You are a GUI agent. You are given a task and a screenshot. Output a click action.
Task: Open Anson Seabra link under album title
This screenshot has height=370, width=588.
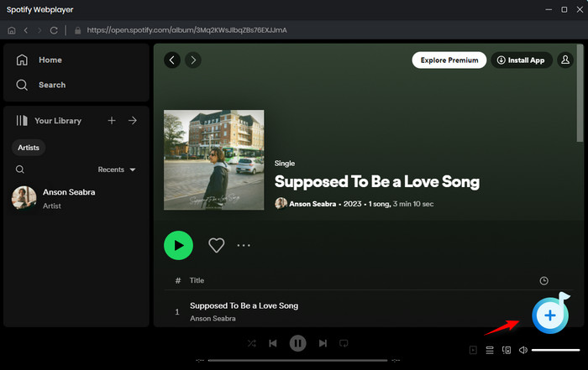(x=312, y=204)
